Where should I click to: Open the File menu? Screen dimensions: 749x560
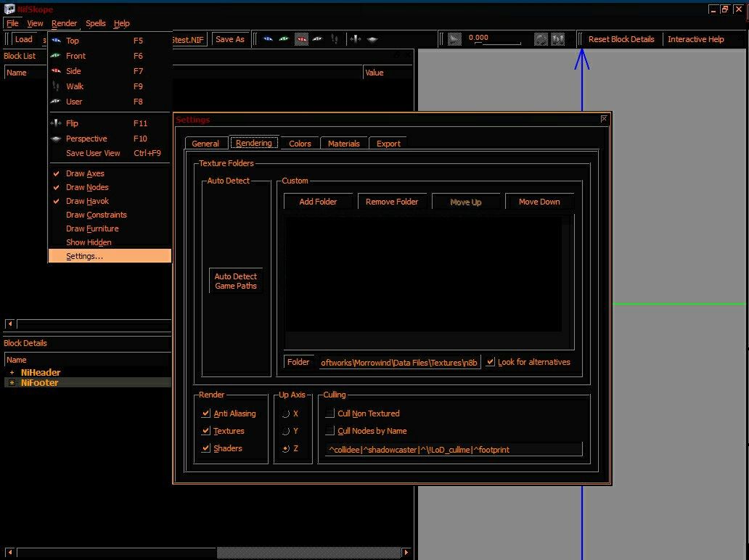click(12, 23)
